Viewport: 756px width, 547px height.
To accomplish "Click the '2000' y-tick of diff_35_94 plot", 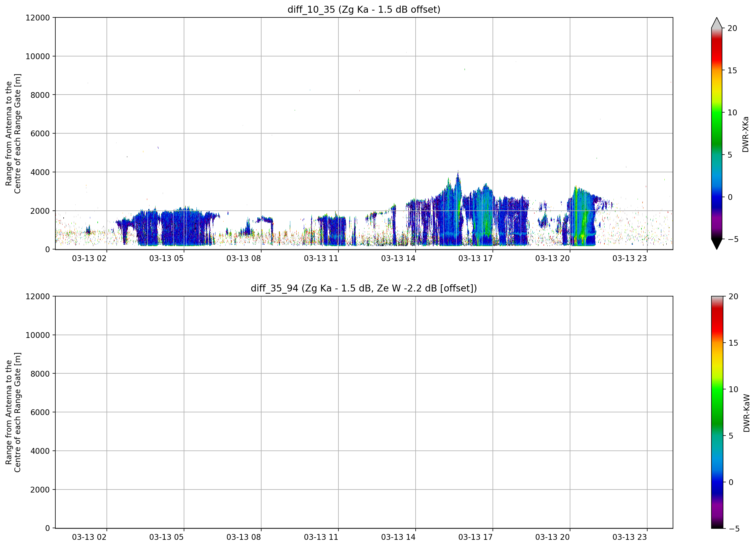I will [40, 490].
